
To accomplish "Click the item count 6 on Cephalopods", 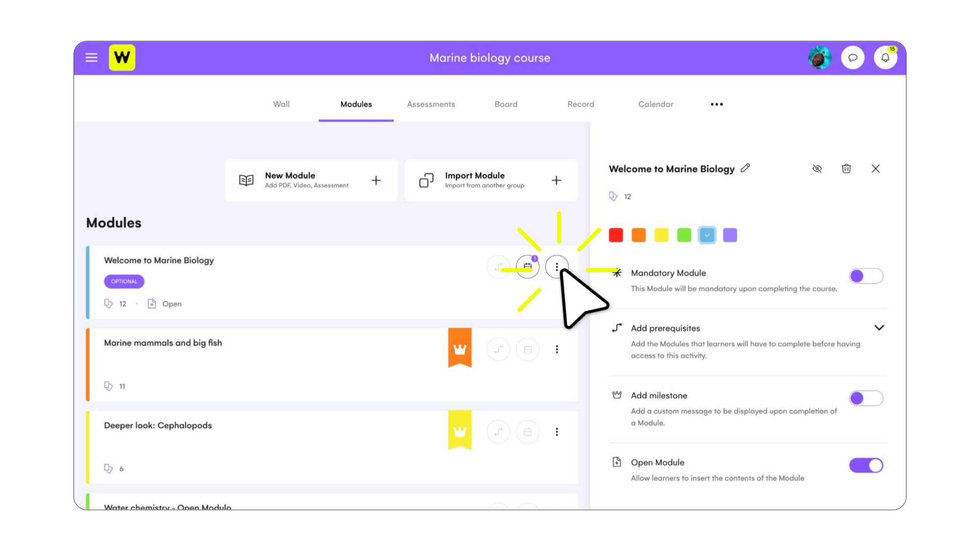I will click(x=121, y=468).
